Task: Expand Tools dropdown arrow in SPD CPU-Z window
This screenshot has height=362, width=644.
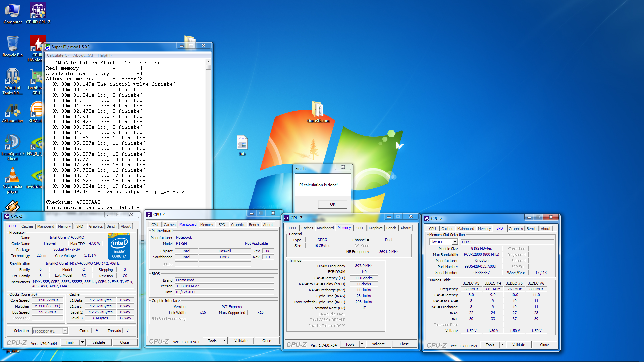Action: point(502,345)
